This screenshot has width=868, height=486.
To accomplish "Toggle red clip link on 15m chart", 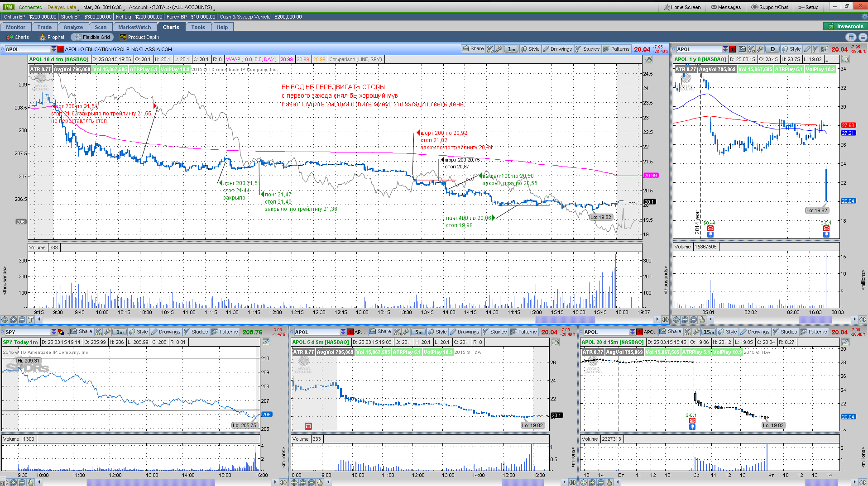I will (639, 332).
